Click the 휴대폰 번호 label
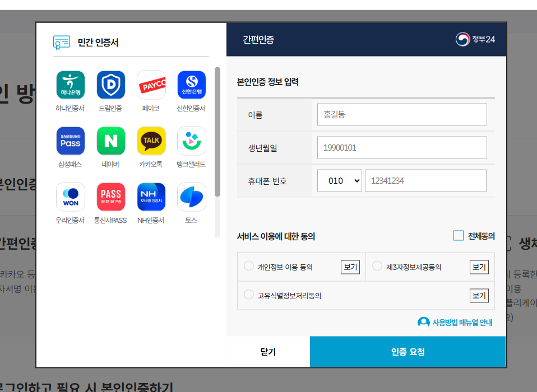The width and height of the screenshot is (537, 392). [x=267, y=181]
